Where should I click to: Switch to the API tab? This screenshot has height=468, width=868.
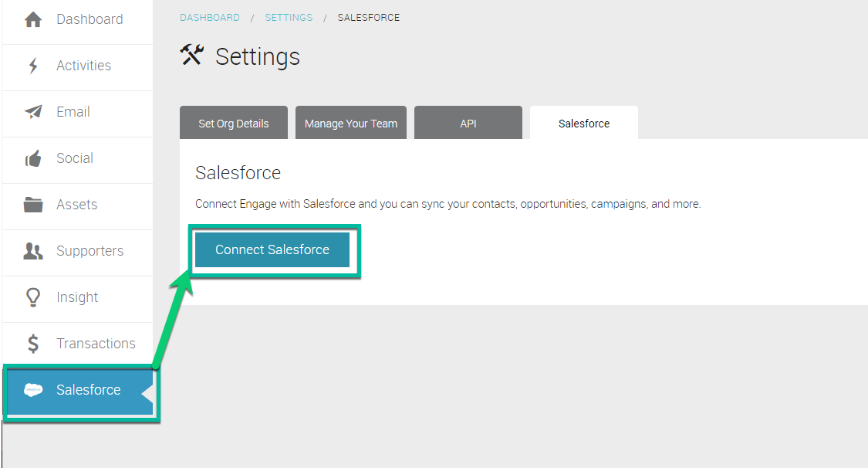pos(468,123)
